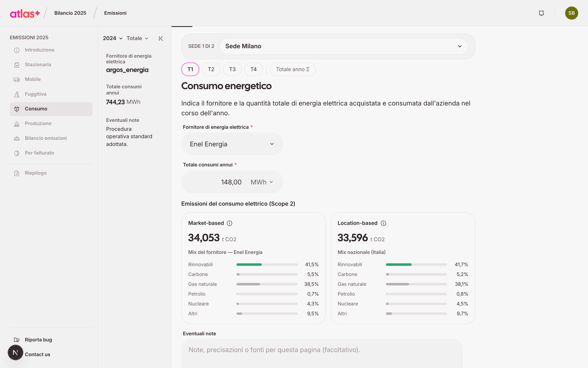Click the Fuggitiva sidebar icon

pyautogui.click(x=17, y=94)
